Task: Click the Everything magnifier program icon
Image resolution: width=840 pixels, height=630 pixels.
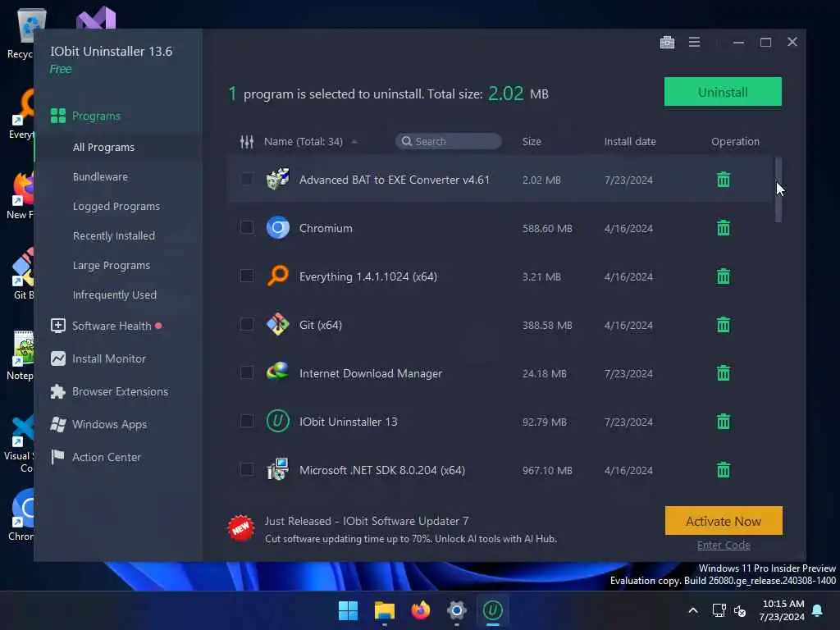Action: tap(277, 276)
